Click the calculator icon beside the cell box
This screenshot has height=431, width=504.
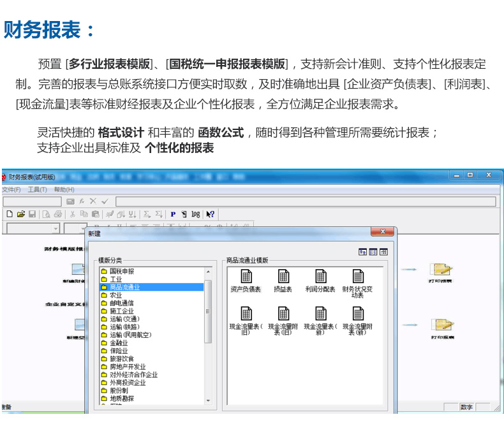(70, 201)
